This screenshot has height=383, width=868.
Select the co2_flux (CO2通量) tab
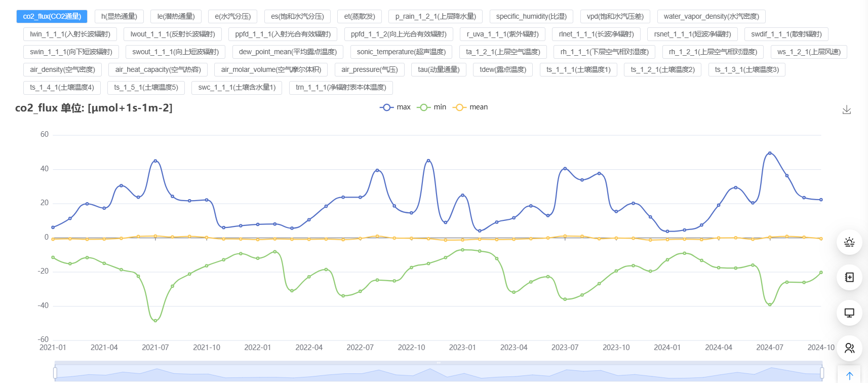pos(52,16)
